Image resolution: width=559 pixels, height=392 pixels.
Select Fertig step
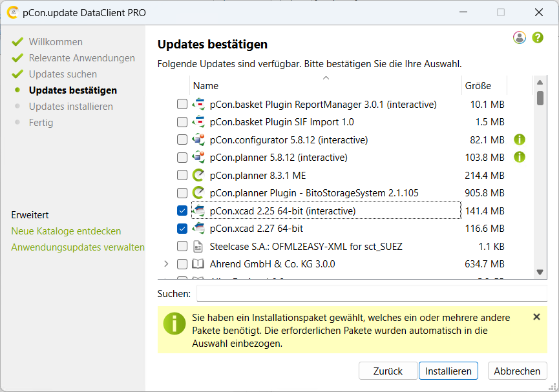click(41, 123)
